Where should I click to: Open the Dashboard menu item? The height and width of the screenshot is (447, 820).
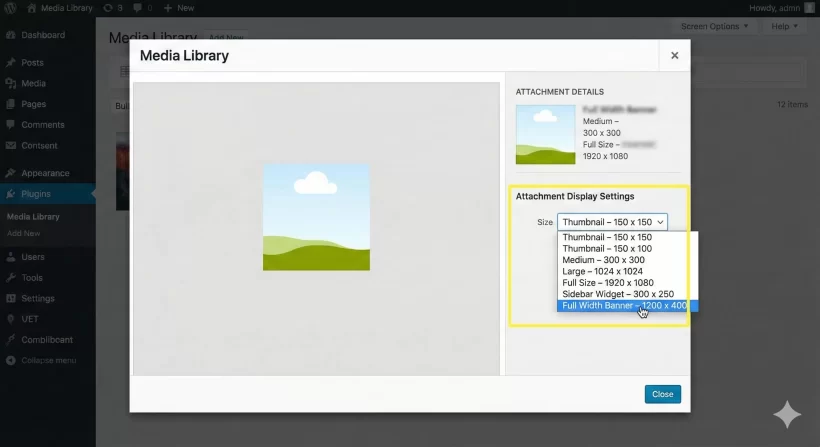click(x=43, y=35)
